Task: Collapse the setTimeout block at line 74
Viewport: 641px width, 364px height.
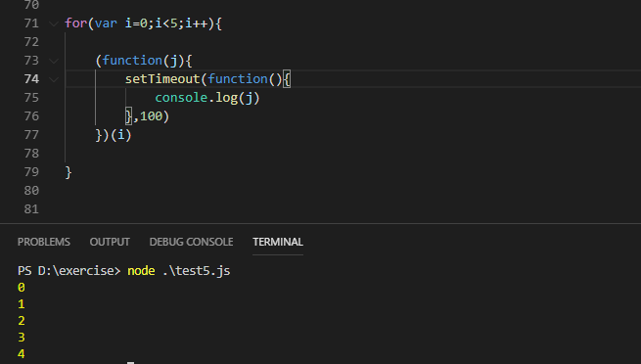Action: pyautogui.click(x=54, y=79)
